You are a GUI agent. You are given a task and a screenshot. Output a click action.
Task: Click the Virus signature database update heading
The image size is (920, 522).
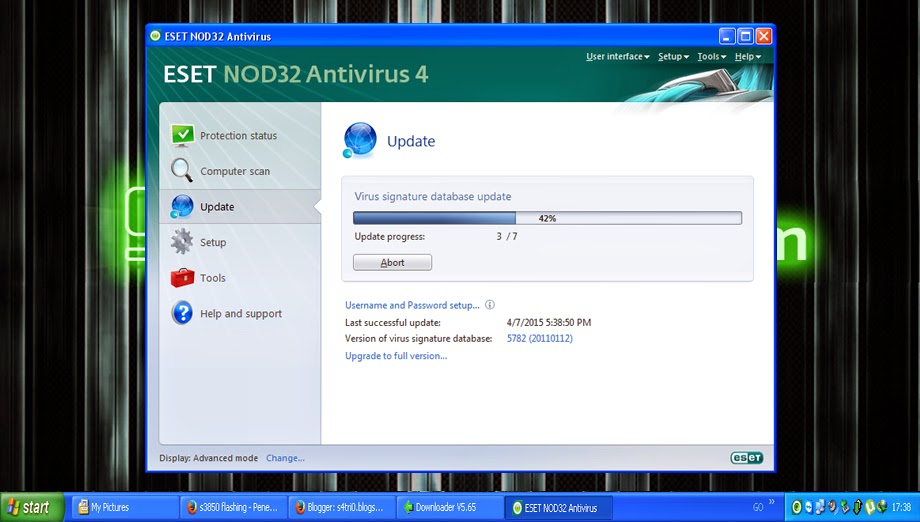click(432, 196)
